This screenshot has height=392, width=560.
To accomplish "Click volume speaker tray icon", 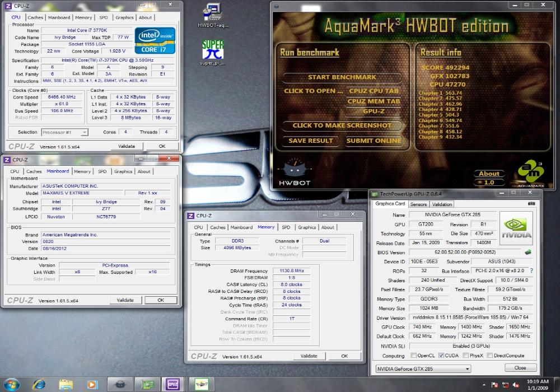I will (x=516, y=385).
